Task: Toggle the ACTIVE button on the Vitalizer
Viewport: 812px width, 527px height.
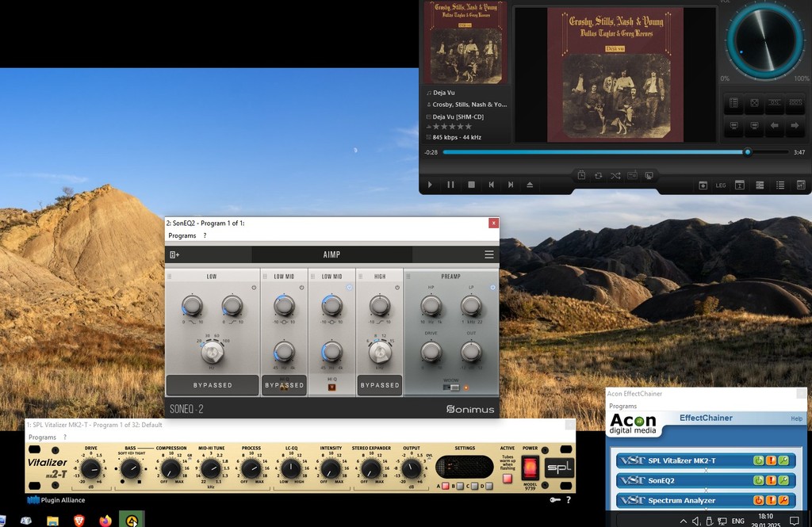Action: pos(507,479)
